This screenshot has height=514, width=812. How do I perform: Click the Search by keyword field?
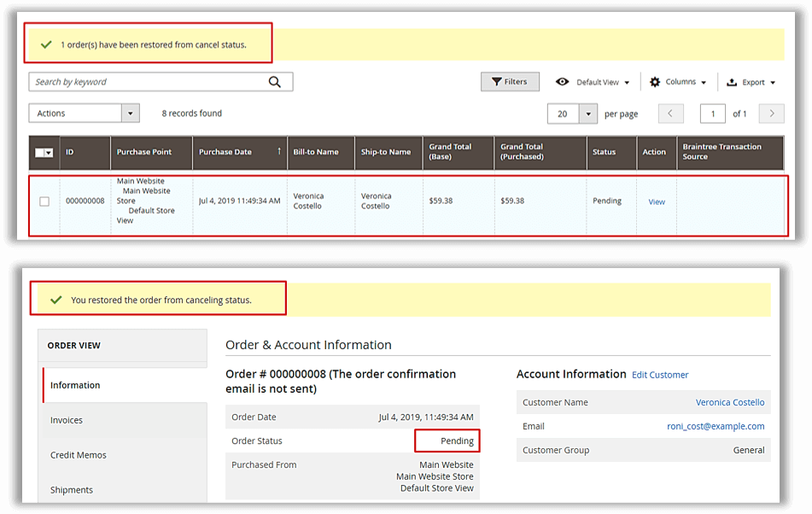tap(145, 82)
